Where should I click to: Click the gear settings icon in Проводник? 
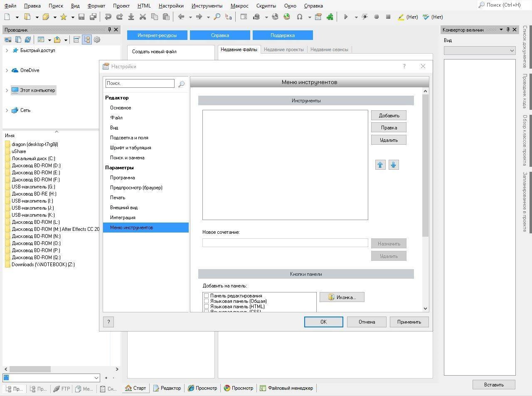(97, 40)
